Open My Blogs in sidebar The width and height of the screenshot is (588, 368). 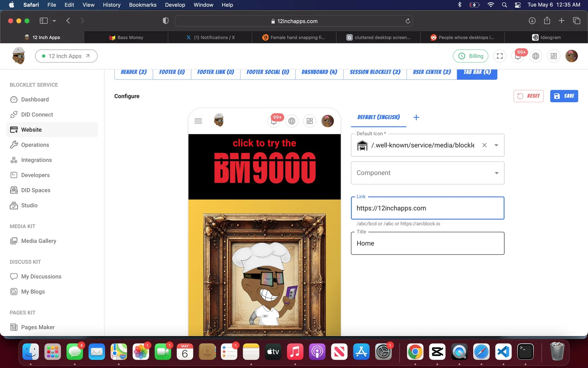coord(52,291)
